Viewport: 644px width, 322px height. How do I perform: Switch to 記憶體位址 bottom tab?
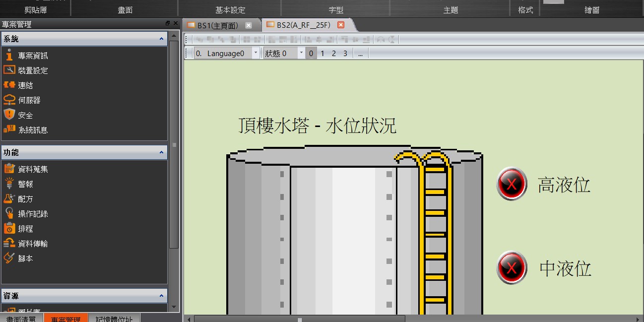[x=114, y=319]
